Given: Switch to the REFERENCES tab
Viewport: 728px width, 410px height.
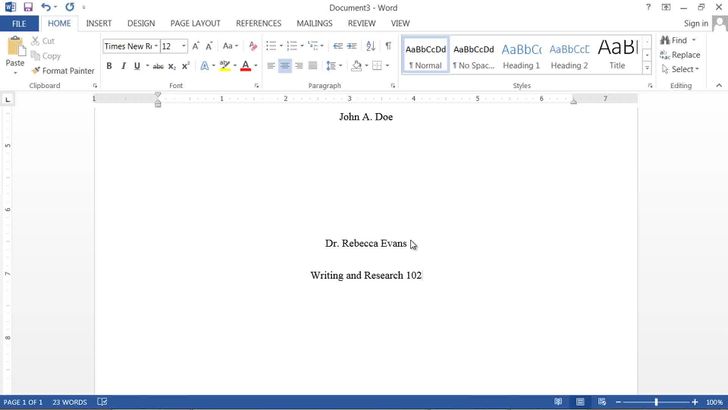Looking at the screenshot, I should [x=259, y=23].
